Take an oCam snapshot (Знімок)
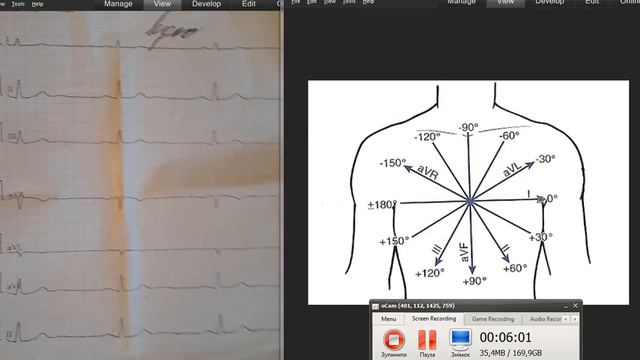Viewport: 640px width, 360px height. 461,344
